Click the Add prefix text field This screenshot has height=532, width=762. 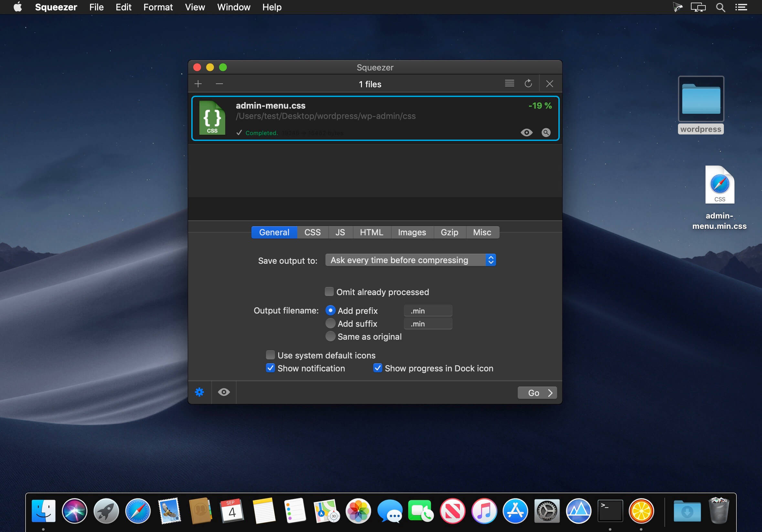(428, 311)
